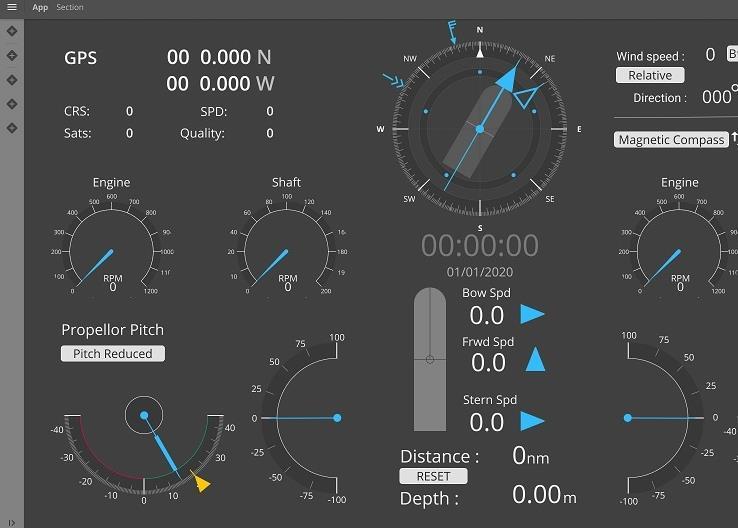Click the Frwd Spd upward arrow
This screenshot has height=528, width=738.
(x=536, y=360)
